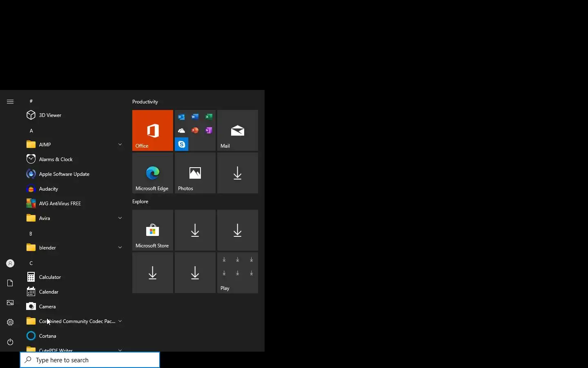The width and height of the screenshot is (588, 368).
Task: Expand the Start hamburger menu
Action: (x=10, y=101)
